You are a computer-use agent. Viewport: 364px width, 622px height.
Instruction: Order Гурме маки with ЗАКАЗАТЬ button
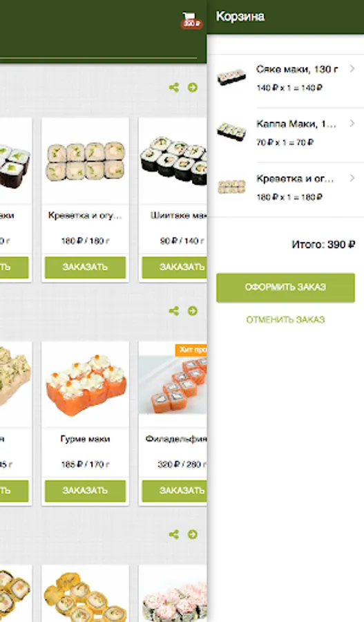[85, 491]
